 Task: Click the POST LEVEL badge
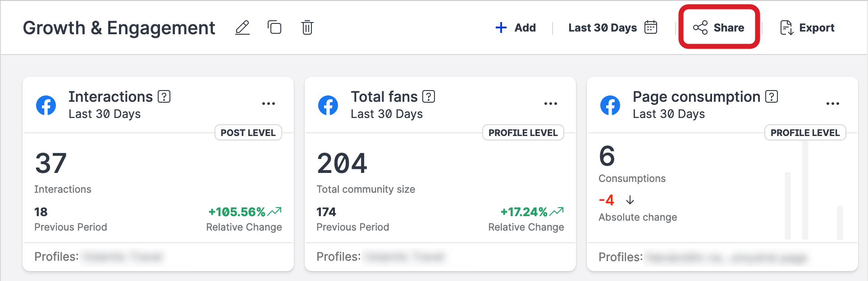(248, 133)
